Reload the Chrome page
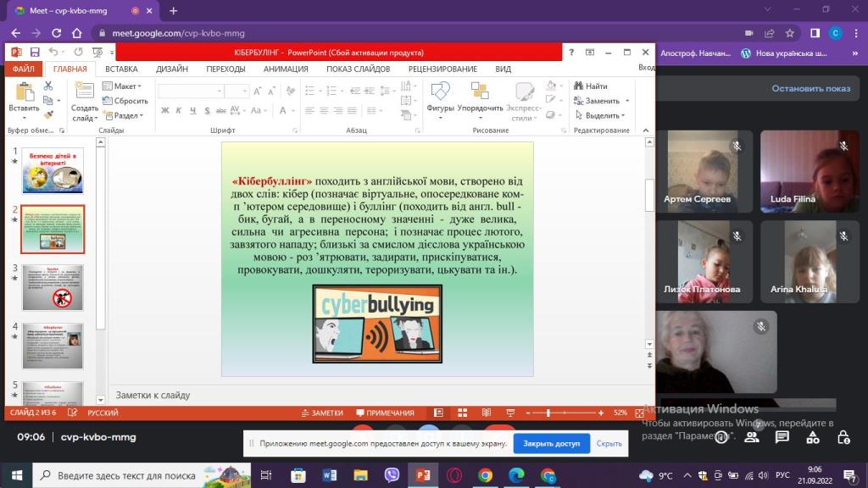The height and width of the screenshot is (488, 868). [57, 33]
